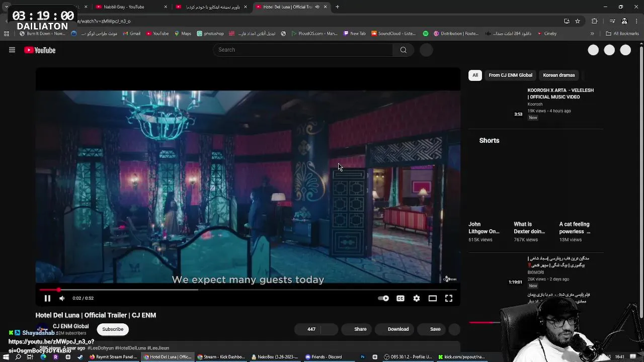The width and height of the screenshot is (644, 362).
Task: Open NekoBox taskbar item
Action: pyautogui.click(x=275, y=357)
